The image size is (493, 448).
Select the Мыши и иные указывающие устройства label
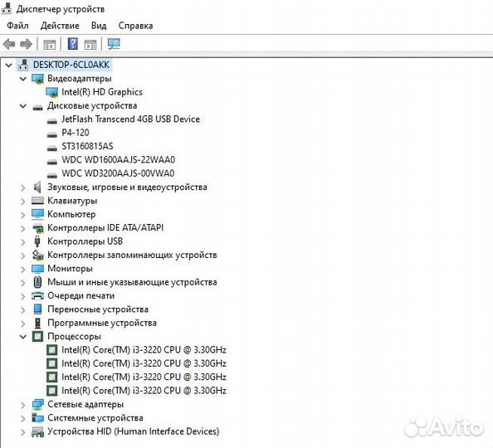click(x=132, y=282)
